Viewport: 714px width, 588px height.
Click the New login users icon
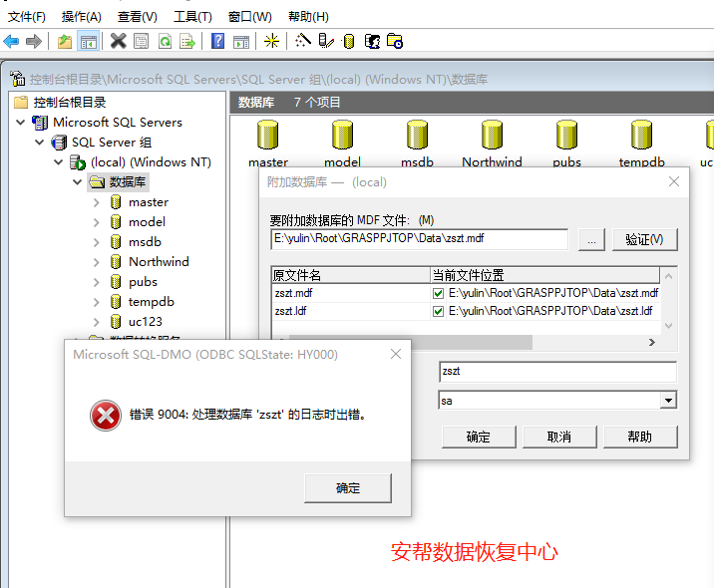[373, 42]
